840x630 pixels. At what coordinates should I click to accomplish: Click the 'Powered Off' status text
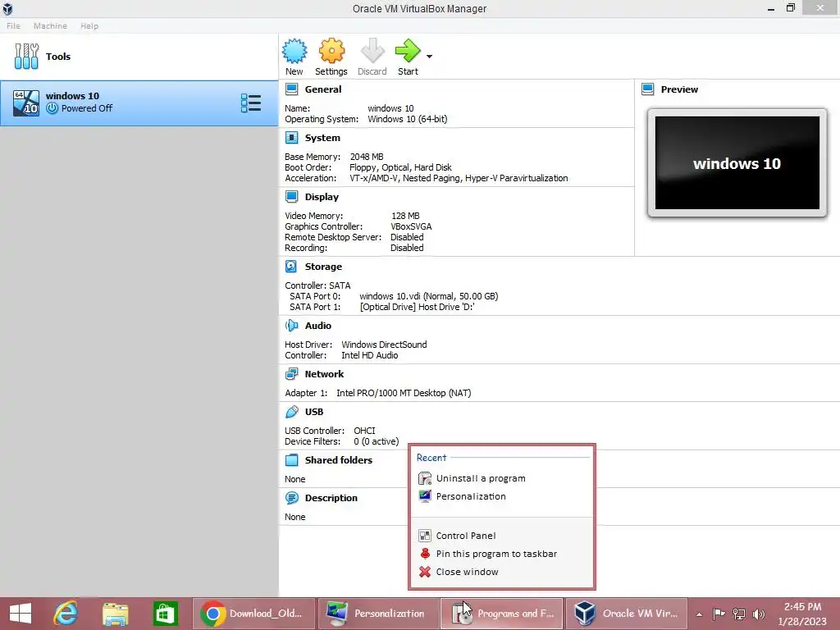click(87, 108)
